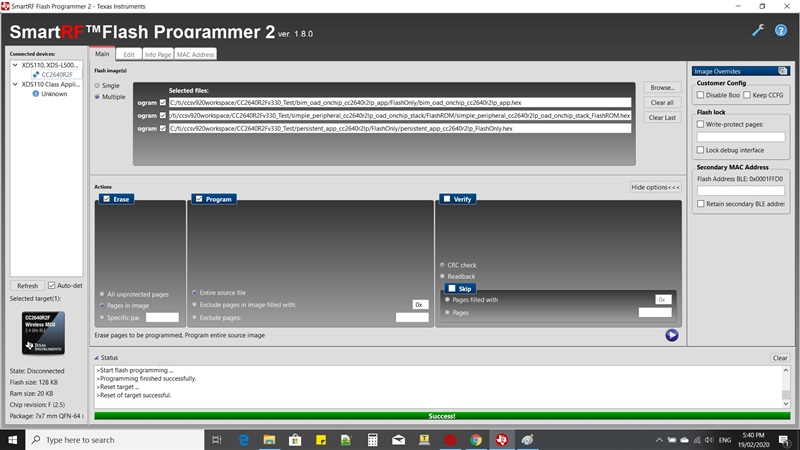Clear the status log
The height and width of the screenshot is (450, 800).
coord(780,358)
